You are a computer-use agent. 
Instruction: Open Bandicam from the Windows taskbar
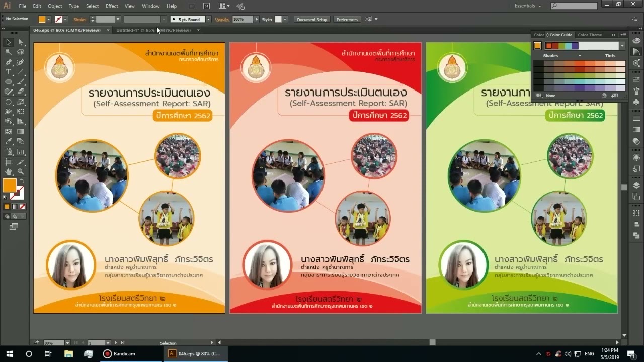119,354
